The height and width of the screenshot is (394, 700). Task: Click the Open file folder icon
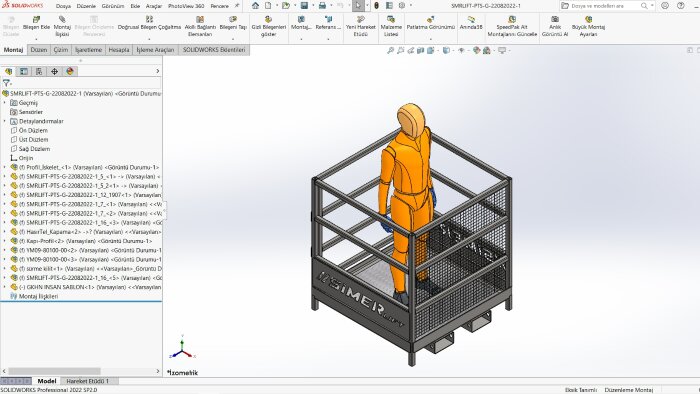(286, 5)
